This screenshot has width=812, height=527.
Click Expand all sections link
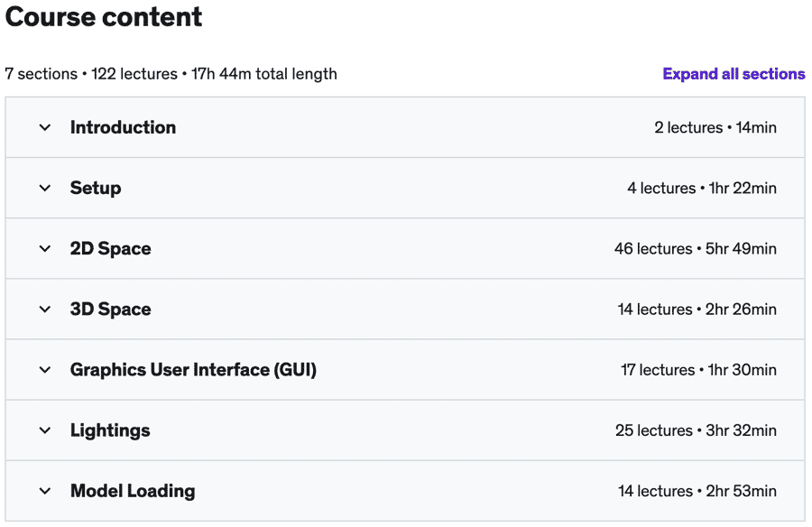[x=734, y=74]
